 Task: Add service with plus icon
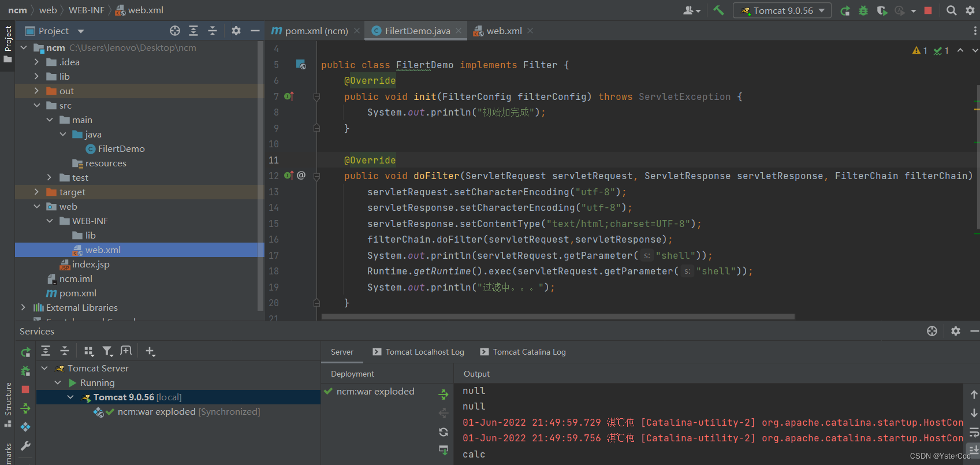150,351
